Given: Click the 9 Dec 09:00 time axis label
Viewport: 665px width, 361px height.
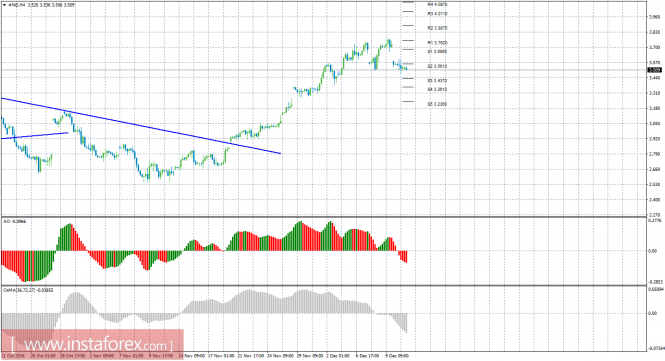Looking at the screenshot, I should click(x=397, y=356).
